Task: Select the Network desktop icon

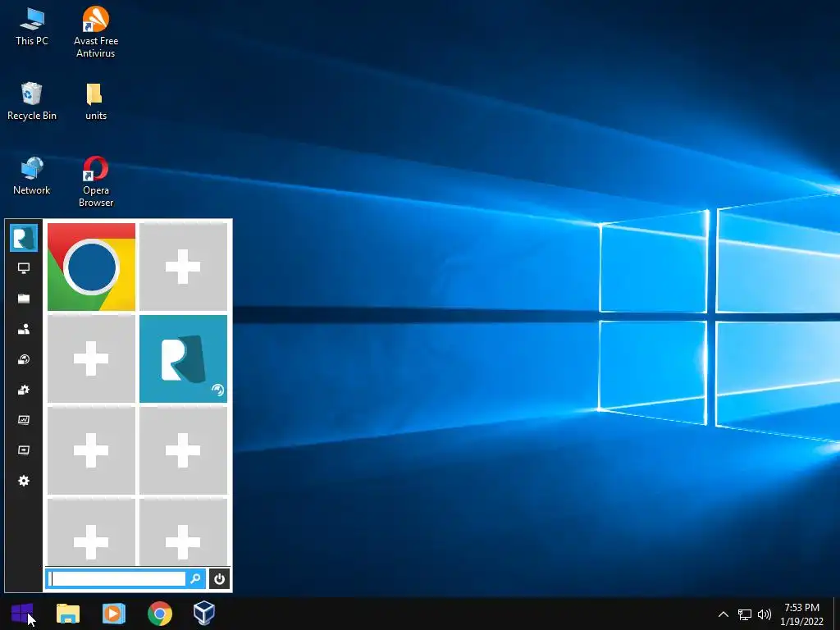Action: pos(32,176)
